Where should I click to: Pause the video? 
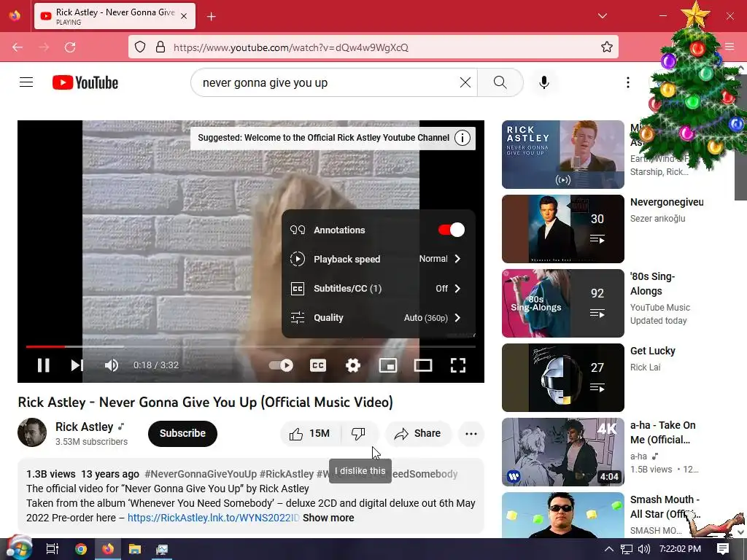pos(43,365)
